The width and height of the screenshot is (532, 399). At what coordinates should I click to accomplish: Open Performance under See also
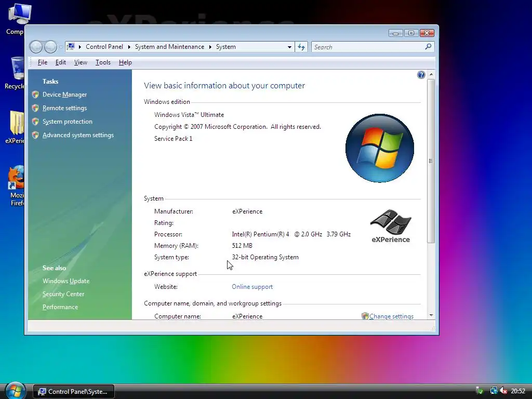[x=60, y=307]
